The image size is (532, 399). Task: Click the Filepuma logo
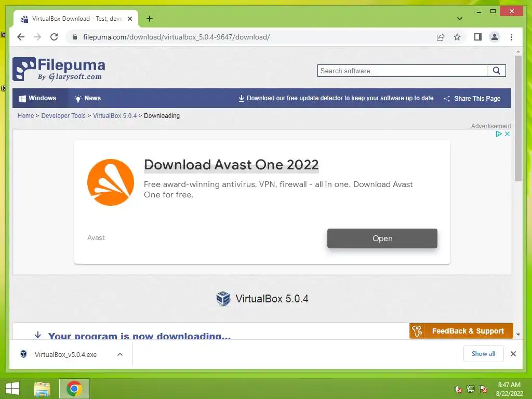[59, 69]
